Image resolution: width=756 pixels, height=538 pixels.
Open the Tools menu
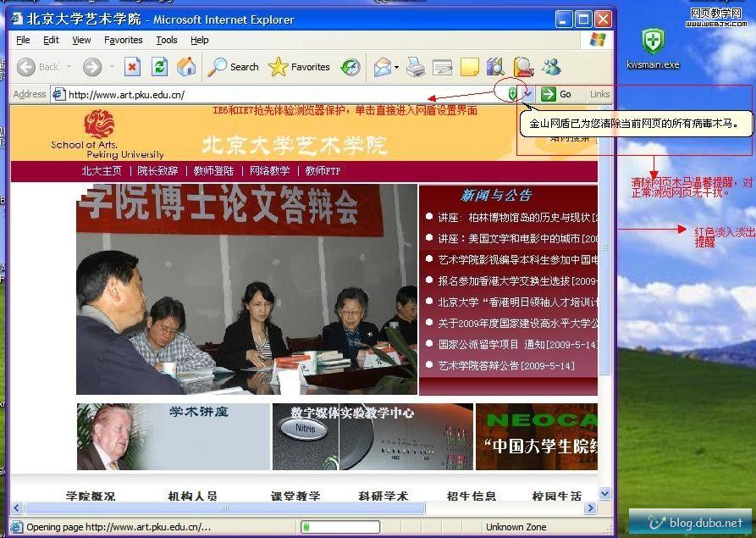click(167, 40)
